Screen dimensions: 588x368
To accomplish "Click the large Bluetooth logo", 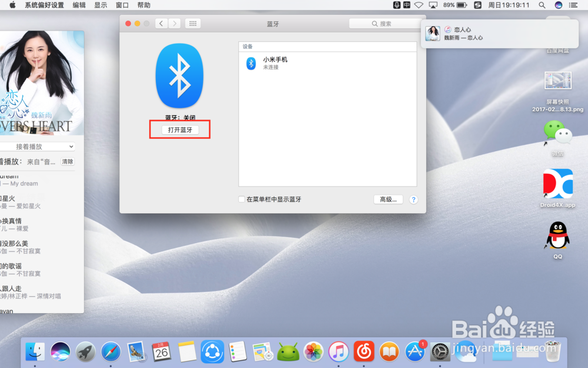I will tap(179, 76).
